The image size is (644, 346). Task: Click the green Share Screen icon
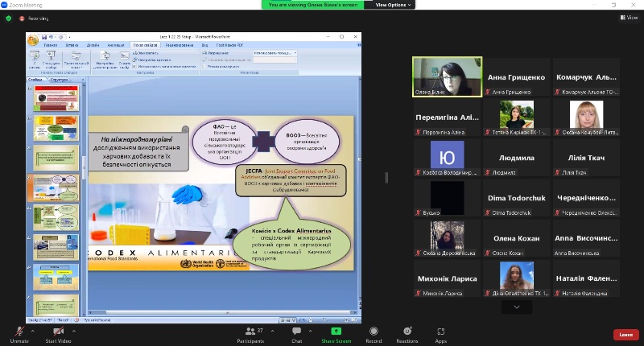pos(336,331)
